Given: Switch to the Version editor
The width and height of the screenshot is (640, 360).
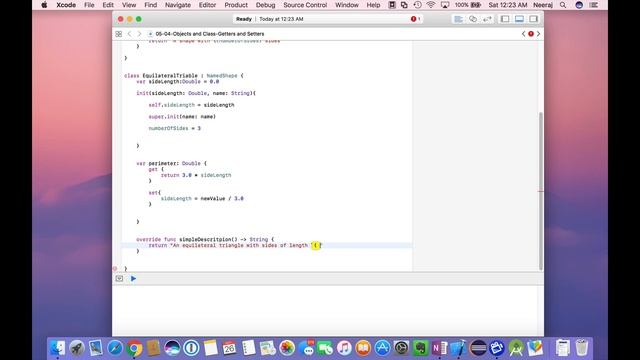Looking at the screenshot, I should click(487, 19).
